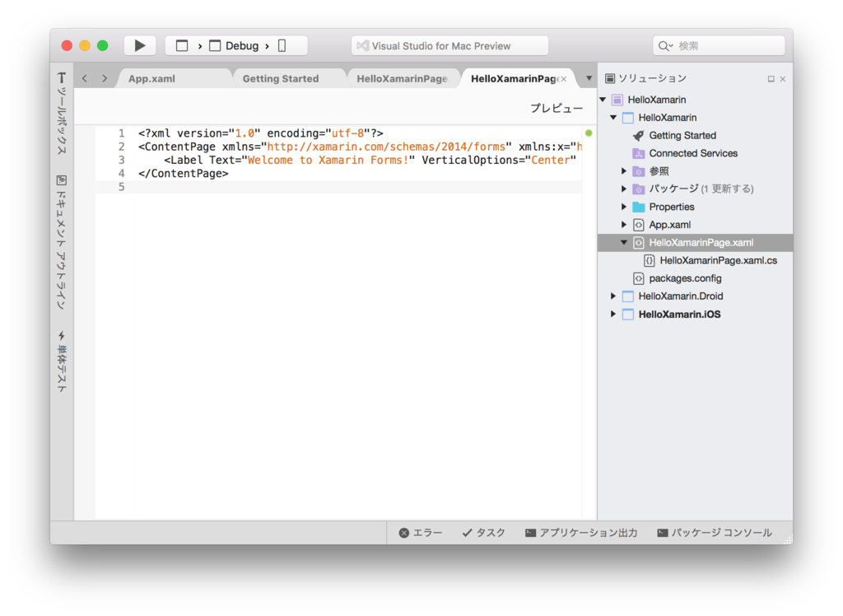Open the エラー errors pad
Image resolution: width=843 pixels, height=616 pixels.
coord(421,533)
